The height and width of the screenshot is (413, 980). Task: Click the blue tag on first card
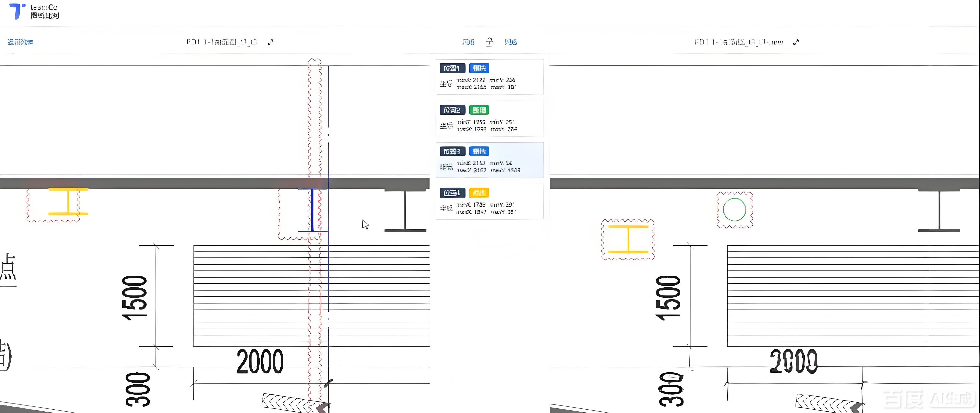pos(479,69)
